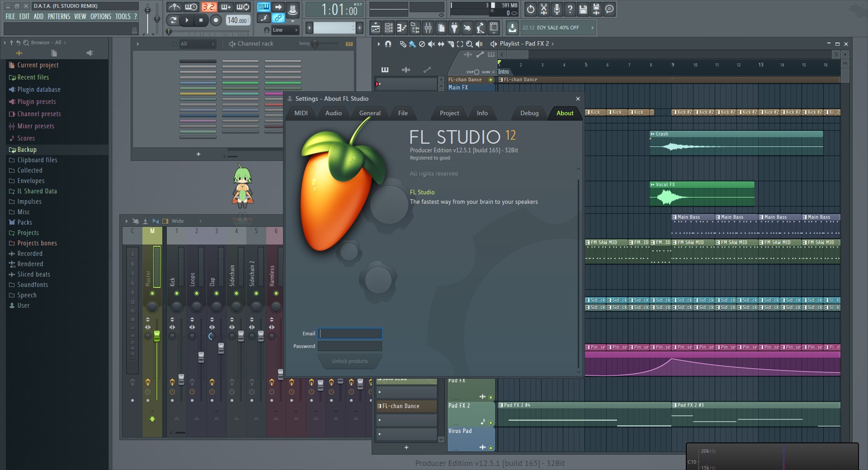Open the PATTERNS menu

(x=59, y=16)
